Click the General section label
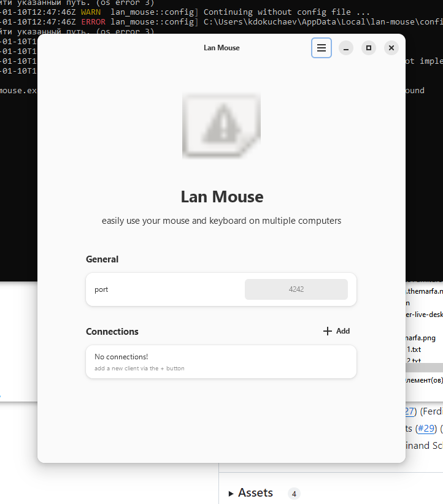Screen dimensions: 443x504 (x=102, y=259)
